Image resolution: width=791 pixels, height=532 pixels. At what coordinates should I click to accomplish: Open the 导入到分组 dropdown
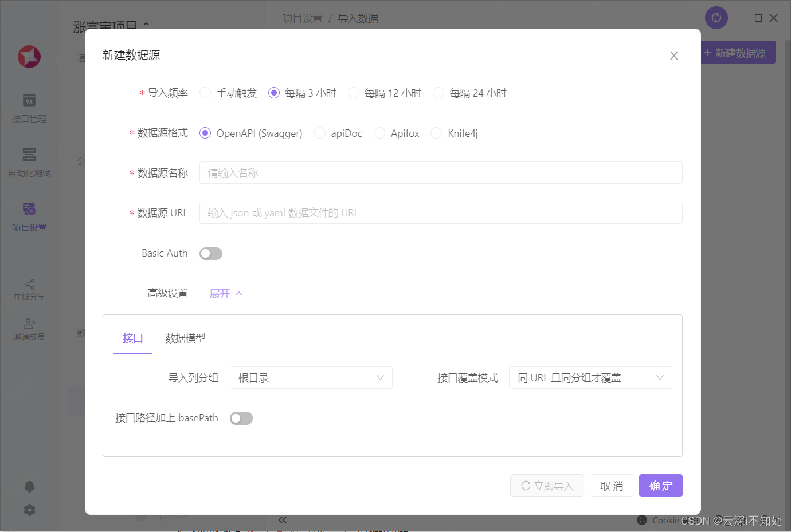pos(311,378)
